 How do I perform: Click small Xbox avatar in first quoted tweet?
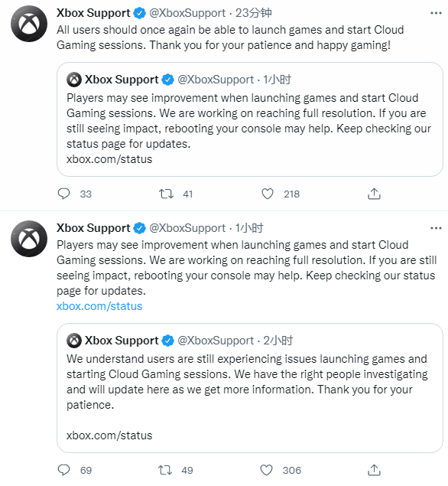(x=74, y=80)
